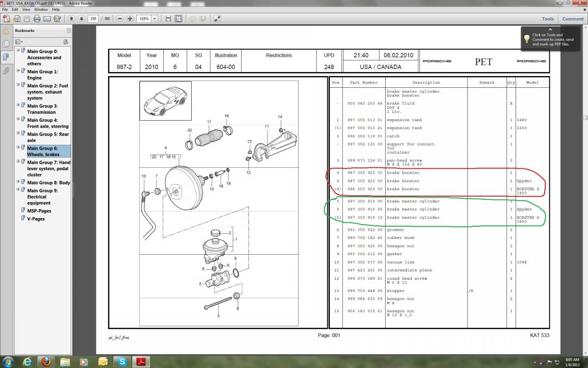Expand Main Group 3 Transmission bookmark
588x368 pixels.
point(18,105)
